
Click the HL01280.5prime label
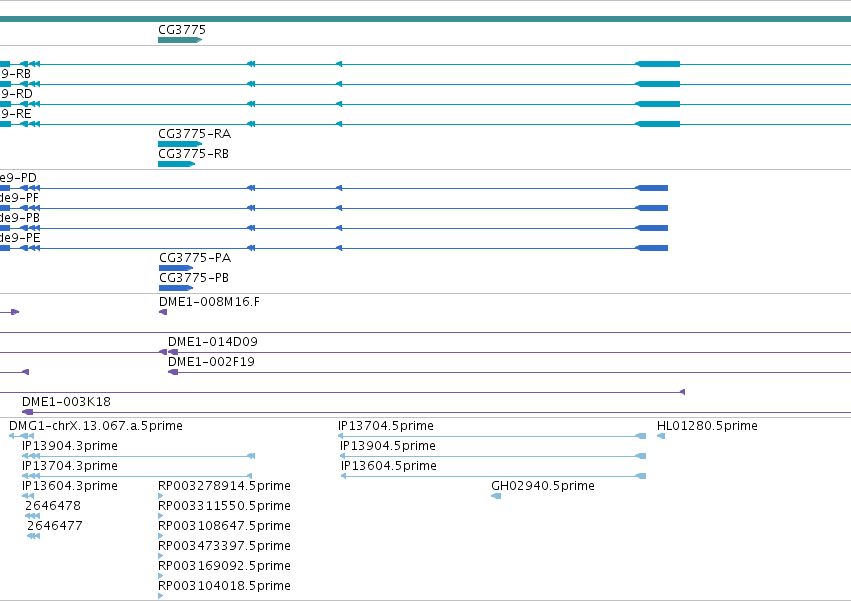[x=707, y=426]
